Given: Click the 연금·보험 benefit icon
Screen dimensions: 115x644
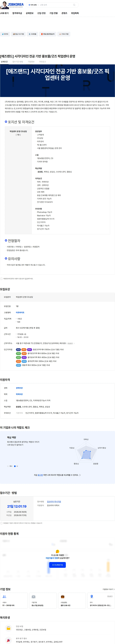Looking at the screenshot, I should [x=9, y=628].
